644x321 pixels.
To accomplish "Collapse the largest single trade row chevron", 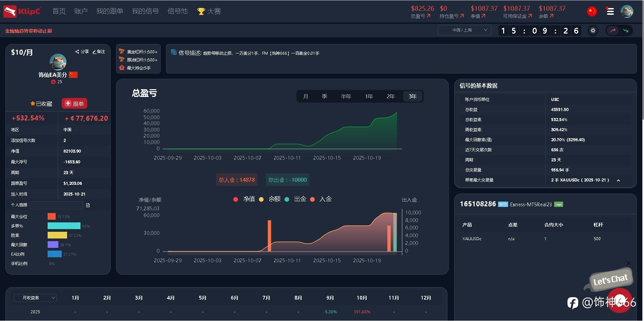I will tap(619, 180).
